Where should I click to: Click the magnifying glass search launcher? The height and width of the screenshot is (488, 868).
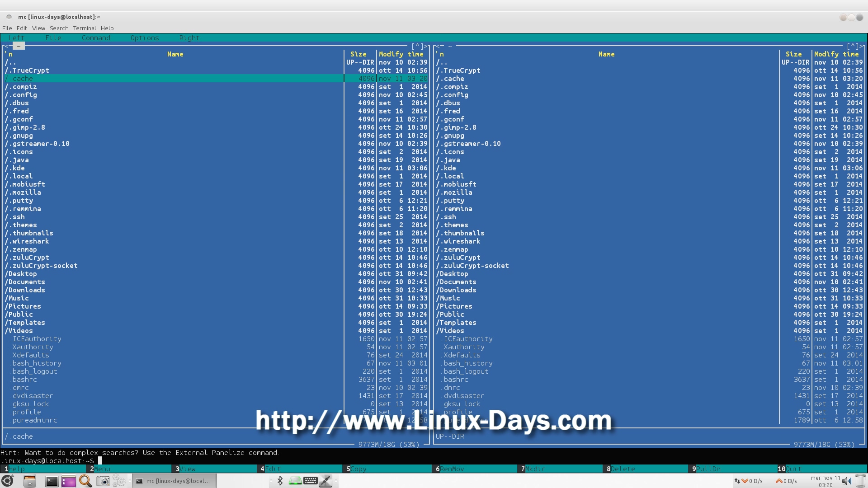85,481
